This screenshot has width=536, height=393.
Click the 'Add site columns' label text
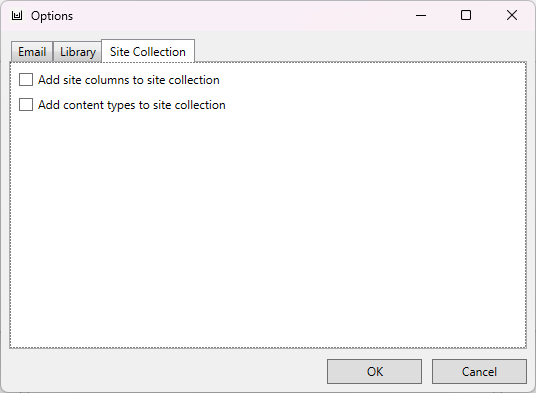(x=84, y=80)
